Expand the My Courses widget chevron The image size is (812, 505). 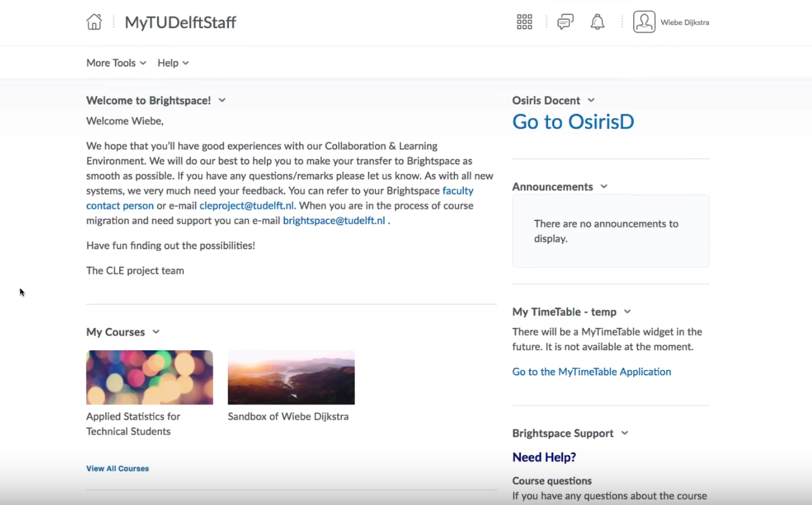click(156, 332)
